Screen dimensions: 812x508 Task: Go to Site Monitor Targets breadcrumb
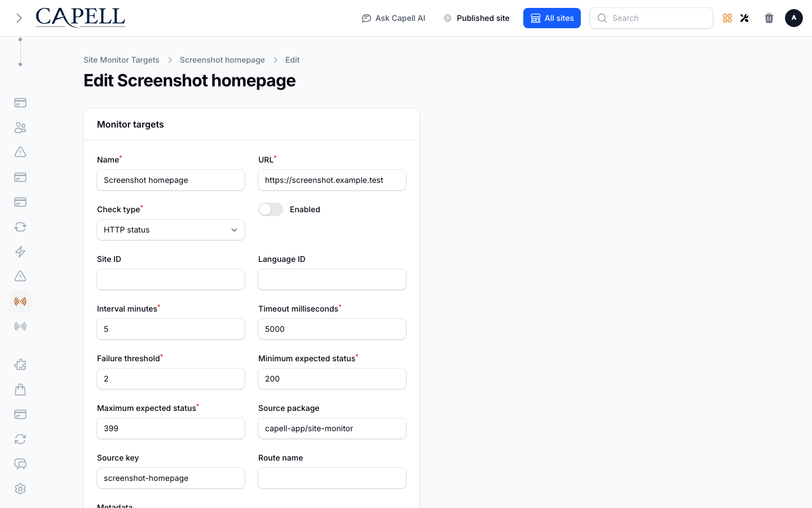click(x=121, y=60)
